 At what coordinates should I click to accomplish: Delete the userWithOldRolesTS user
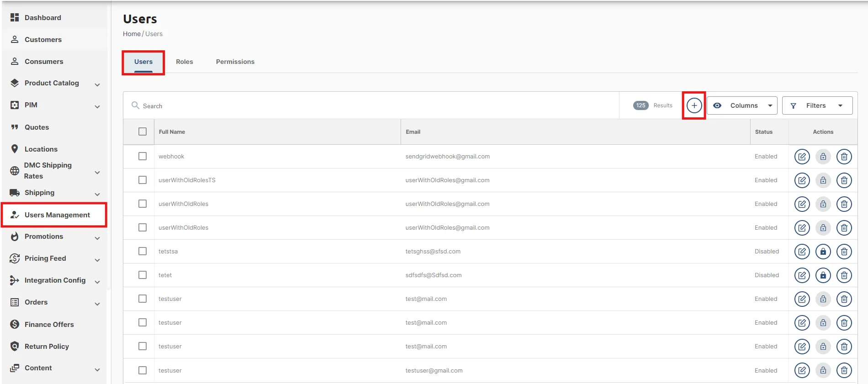coord(844,180)
